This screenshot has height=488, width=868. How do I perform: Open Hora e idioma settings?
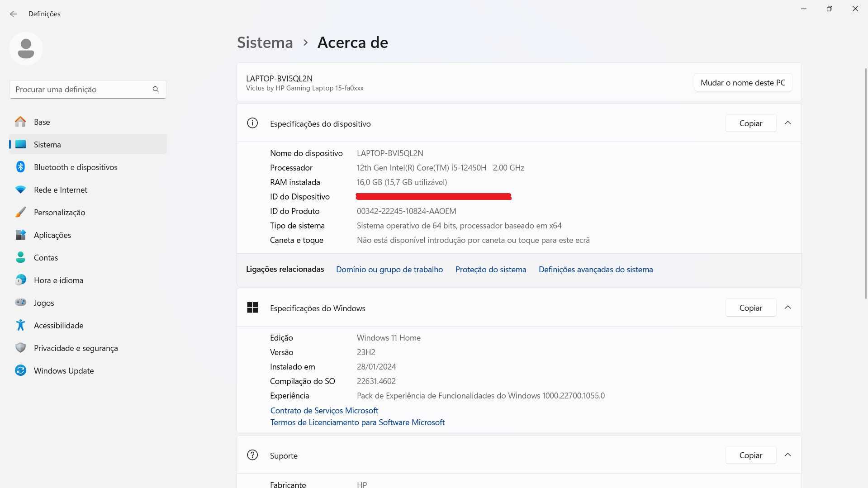(88, 280)
